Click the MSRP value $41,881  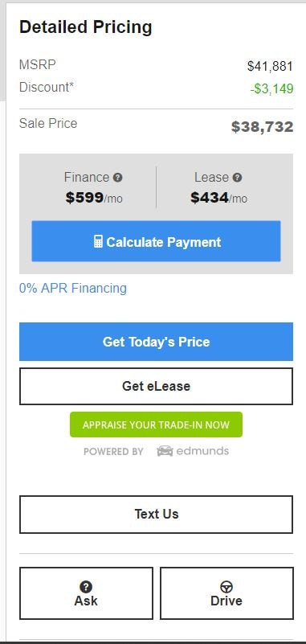pyautogui.click(x=270, y=66)
